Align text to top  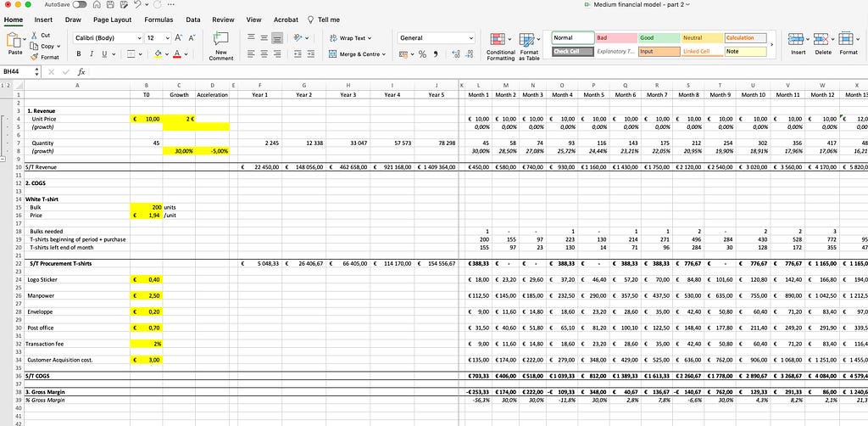point(251,37)
